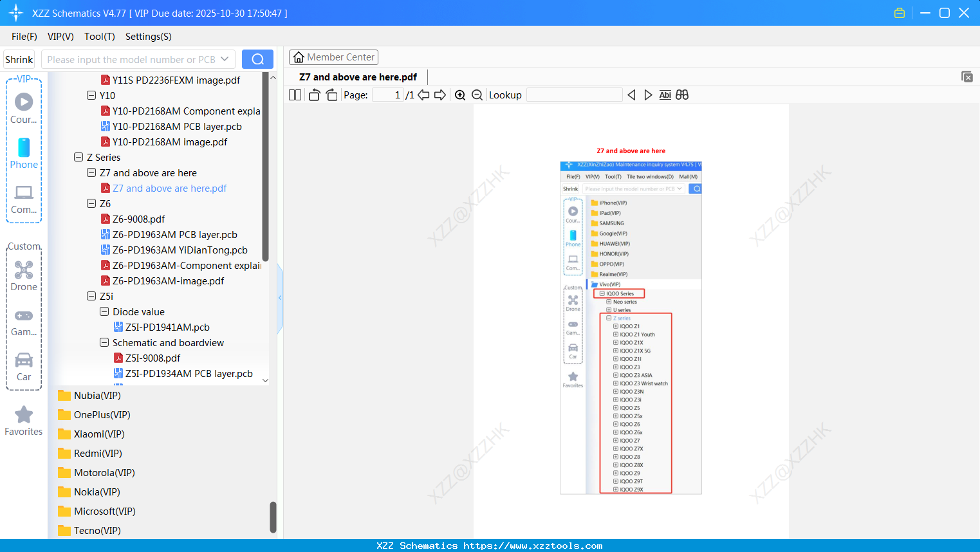
Task: Toggle the Abi text match option
Action: [x=665, y=95]
